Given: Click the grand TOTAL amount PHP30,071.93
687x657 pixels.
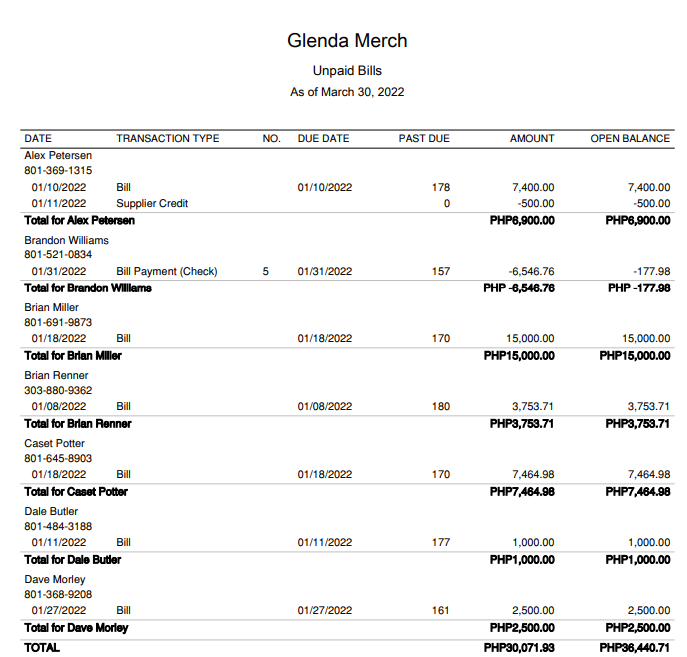Looking at the screenshot, I should (519, 648).
